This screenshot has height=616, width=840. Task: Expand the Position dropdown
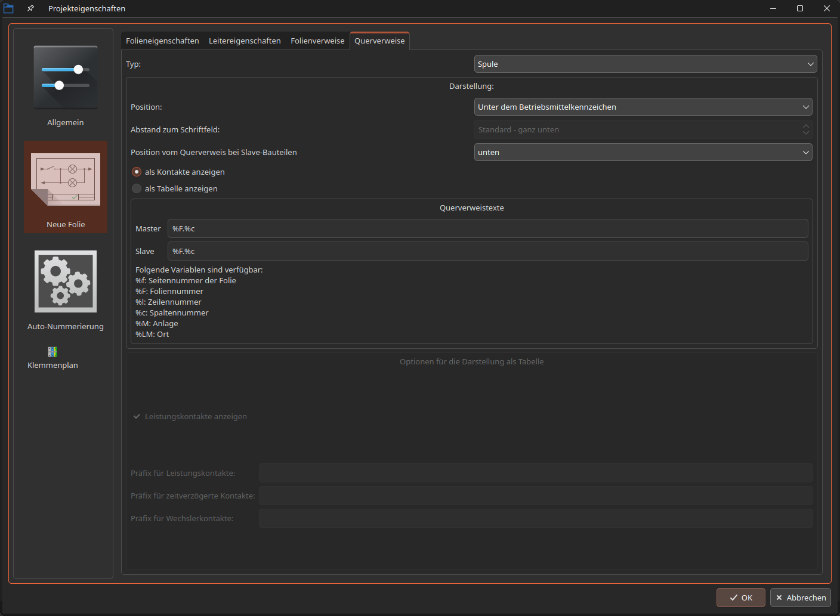click(643, 107)
